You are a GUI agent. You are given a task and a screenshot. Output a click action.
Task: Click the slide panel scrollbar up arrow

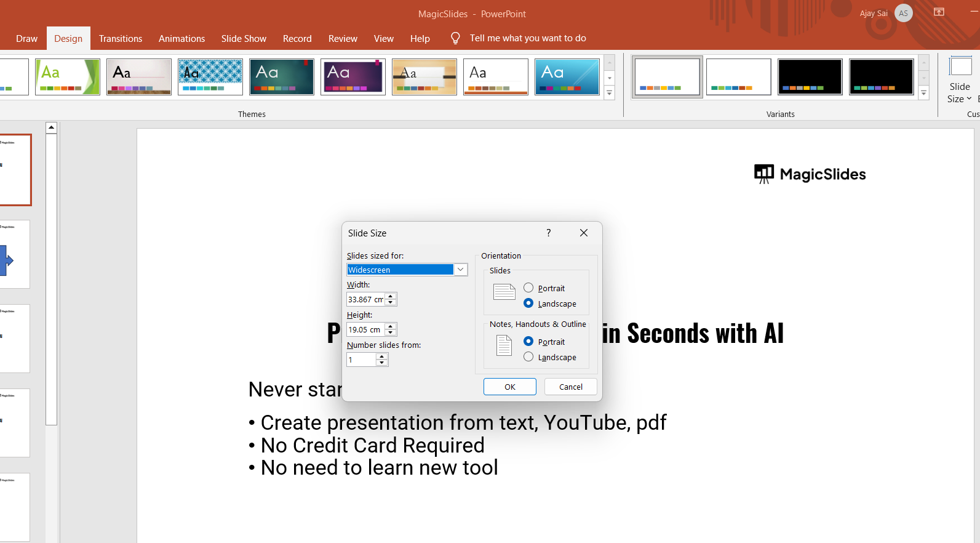(x=52, y=127)
